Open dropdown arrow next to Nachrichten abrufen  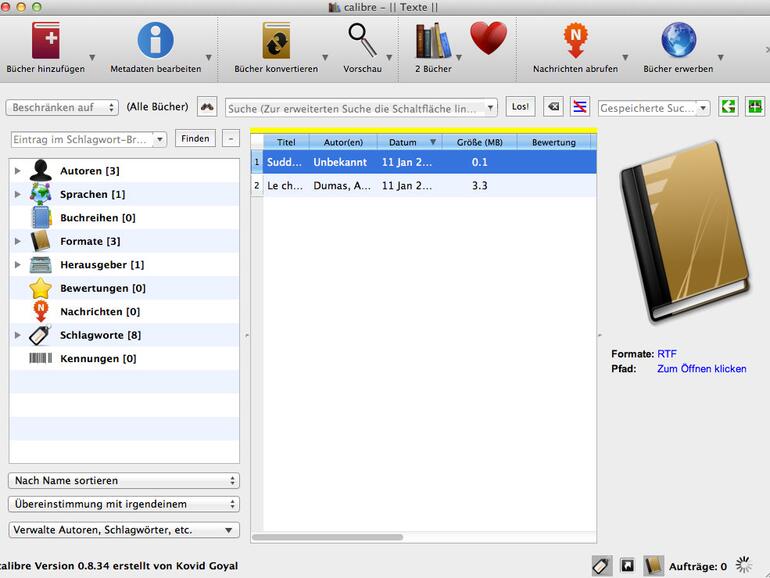point(625,57)
